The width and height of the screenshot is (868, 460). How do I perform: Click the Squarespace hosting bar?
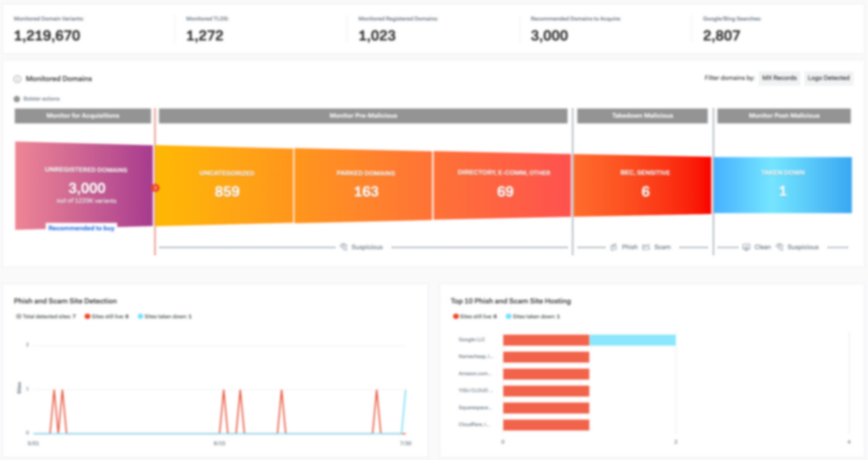tap(546, 408)
